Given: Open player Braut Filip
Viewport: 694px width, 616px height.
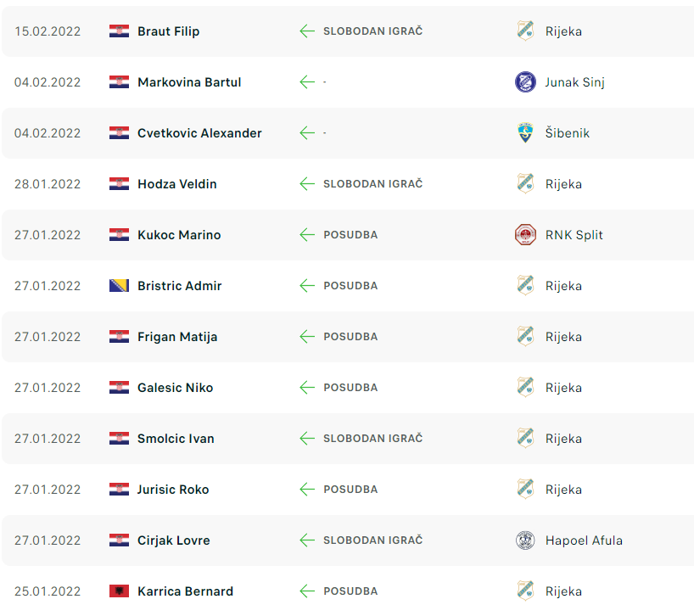Looking at the screenshot, I should point(168,31).
